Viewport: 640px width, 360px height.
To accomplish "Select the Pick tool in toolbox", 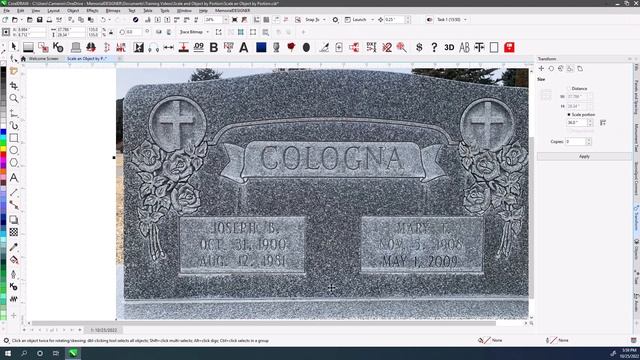I will 14,47.
